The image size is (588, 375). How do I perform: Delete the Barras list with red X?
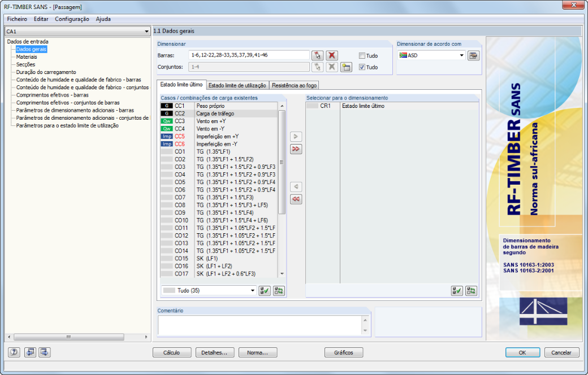(x=331, y=55)
